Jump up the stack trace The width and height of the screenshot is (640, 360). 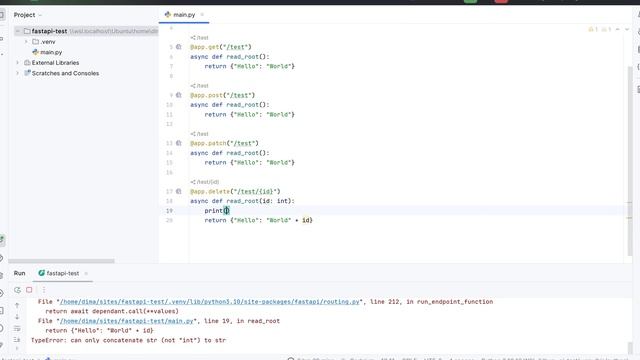pyautogui.click(x=17, y=305)
